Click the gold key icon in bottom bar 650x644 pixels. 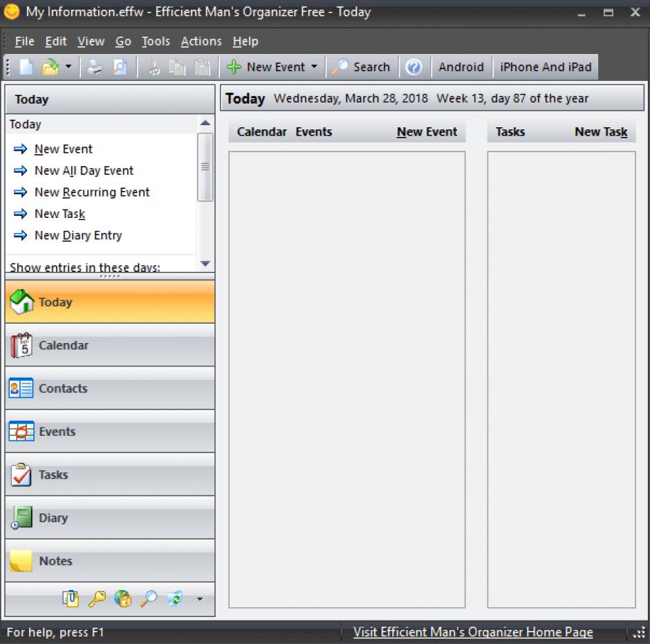tap(97, 599)
